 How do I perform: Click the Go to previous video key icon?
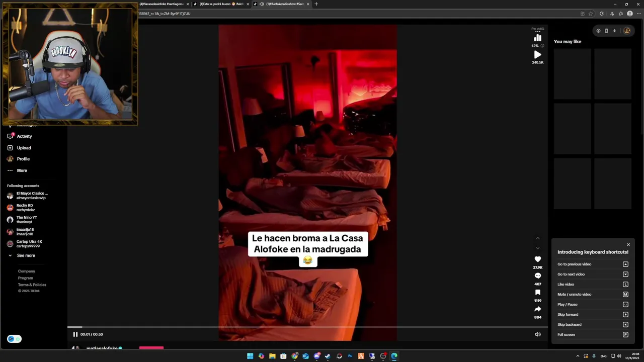(x=625, y=264)
